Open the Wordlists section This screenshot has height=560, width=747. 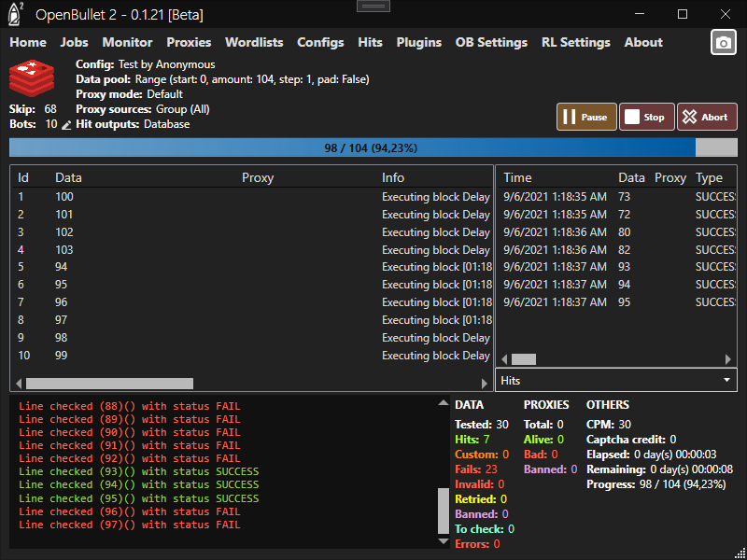254,42
